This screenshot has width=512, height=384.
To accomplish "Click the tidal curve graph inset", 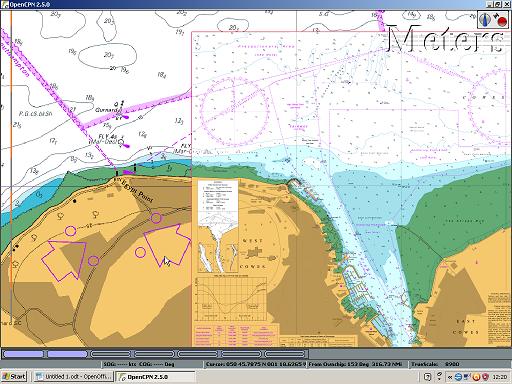I will pos(231,298).
